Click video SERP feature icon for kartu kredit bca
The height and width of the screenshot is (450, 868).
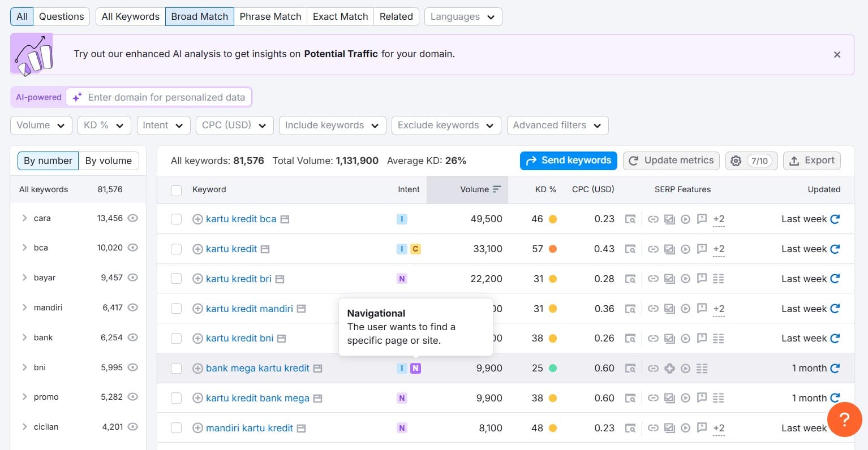[x=686, y=219]
